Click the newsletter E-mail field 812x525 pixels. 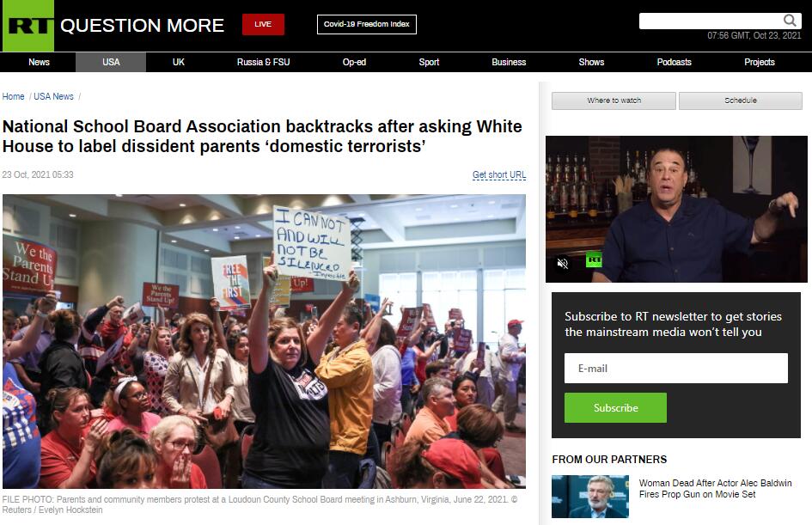675,368
